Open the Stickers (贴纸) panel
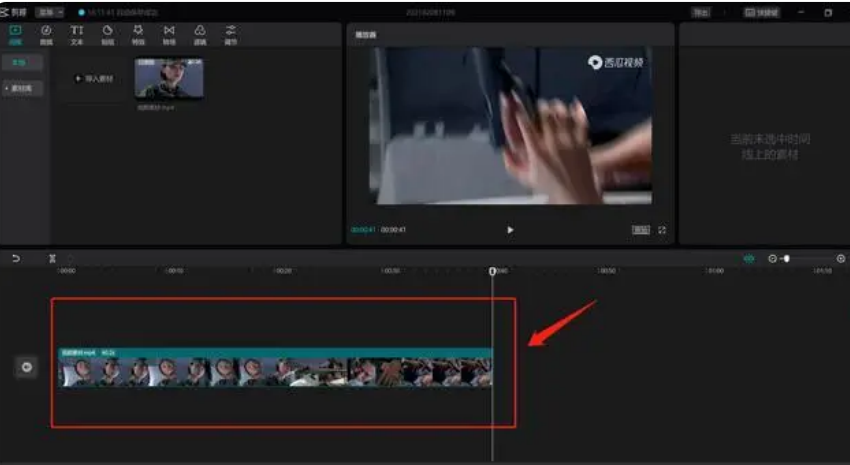Viewport: 850px width, 465px height. (108, 35)
